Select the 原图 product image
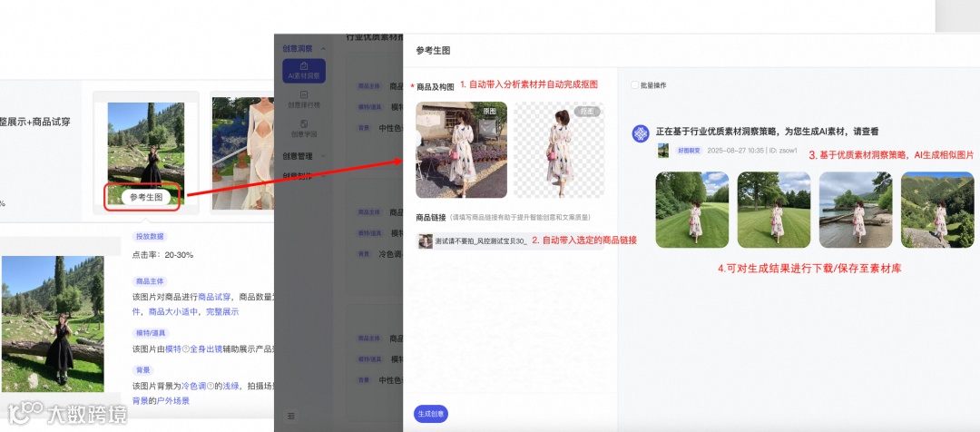 coord(461,150)
